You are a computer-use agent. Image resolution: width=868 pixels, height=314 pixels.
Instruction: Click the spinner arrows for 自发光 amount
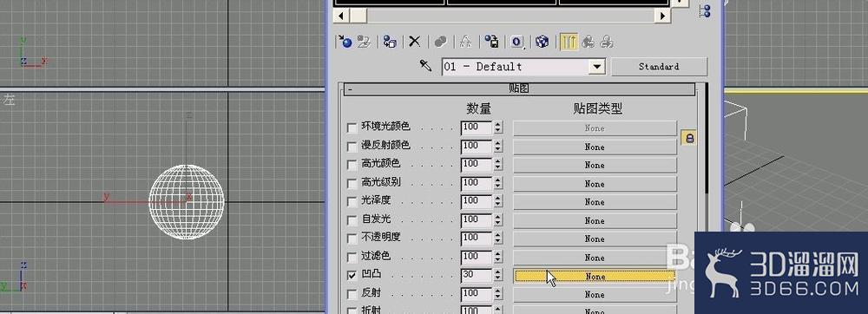pyautogui.click(x=498, y=220)
